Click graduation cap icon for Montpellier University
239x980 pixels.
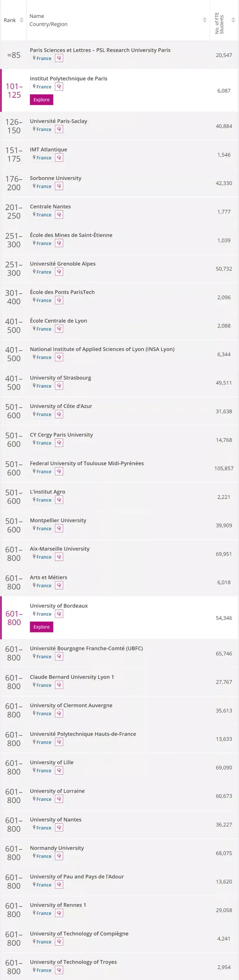(59, 528)
